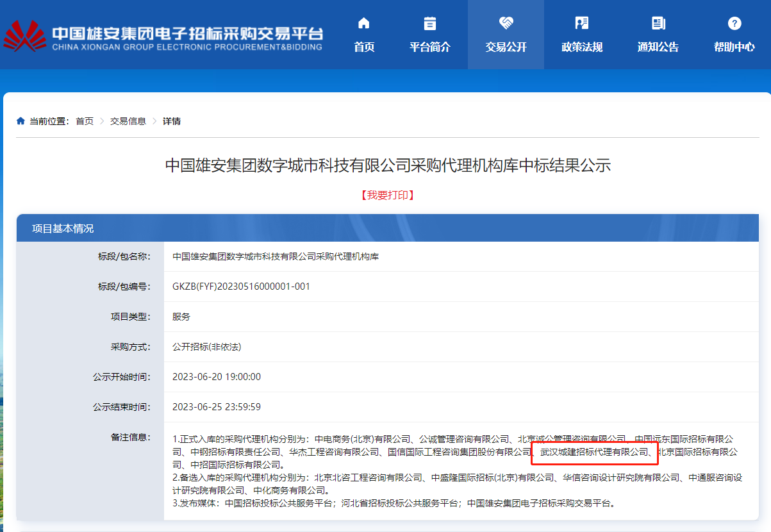Click the end time 2023-06-25 23:59:59
The width and height of the screenshot is (771, 532).
point(217,407)
